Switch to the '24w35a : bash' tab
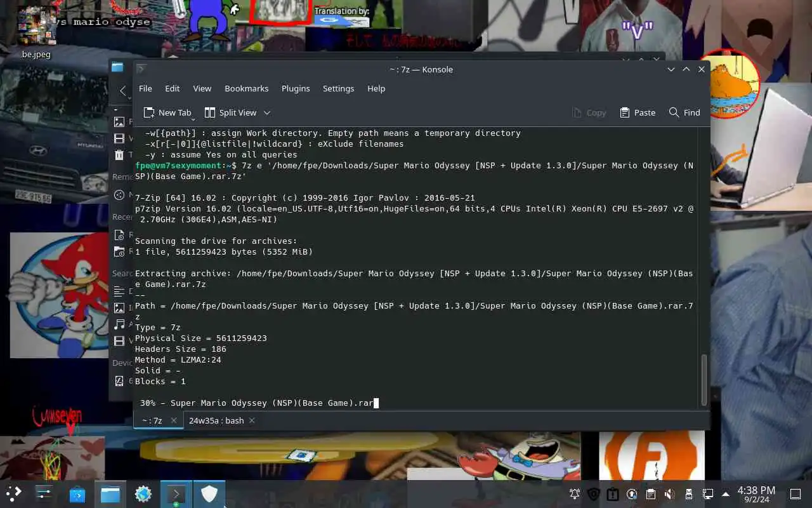The image size is (812, 508). point(222,420)
